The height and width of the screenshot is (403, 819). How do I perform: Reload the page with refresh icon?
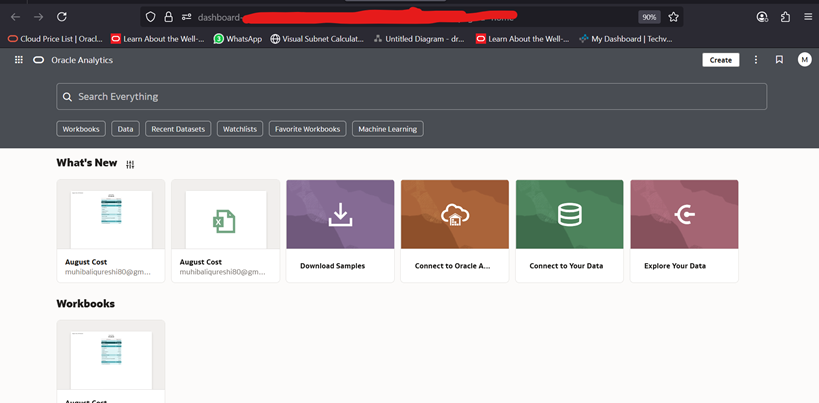click(62, 17)
